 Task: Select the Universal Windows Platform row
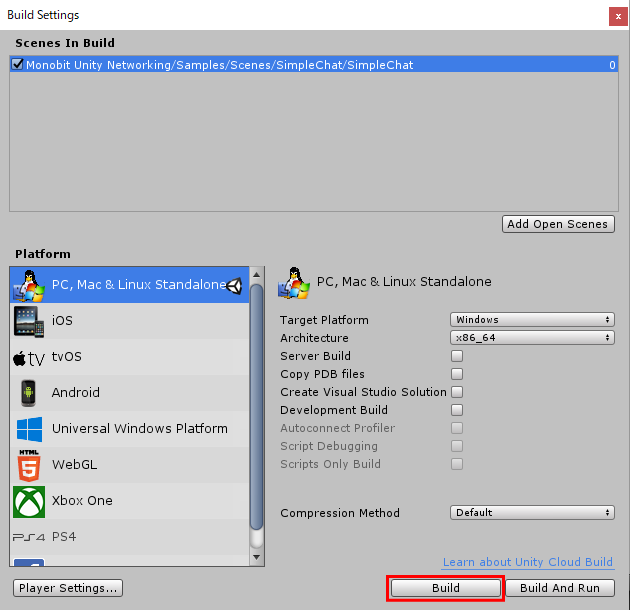(x=129, y=429)
